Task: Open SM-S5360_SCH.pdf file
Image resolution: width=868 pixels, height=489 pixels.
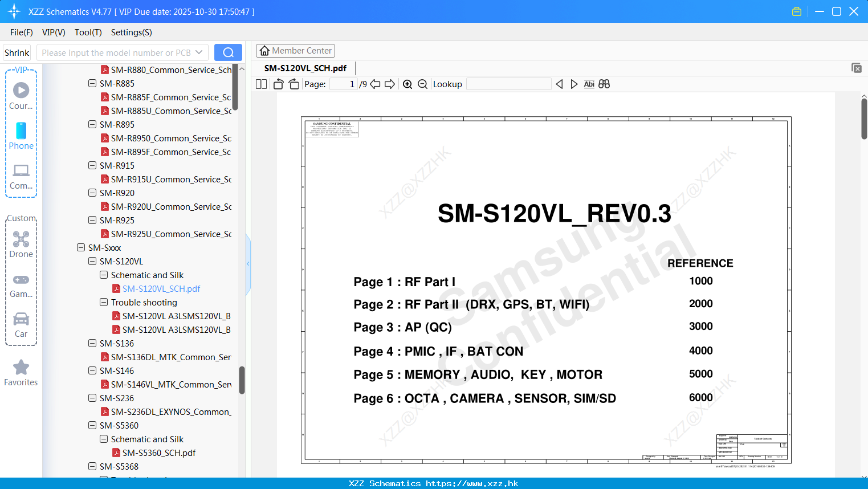Action: tap(159, 453)
